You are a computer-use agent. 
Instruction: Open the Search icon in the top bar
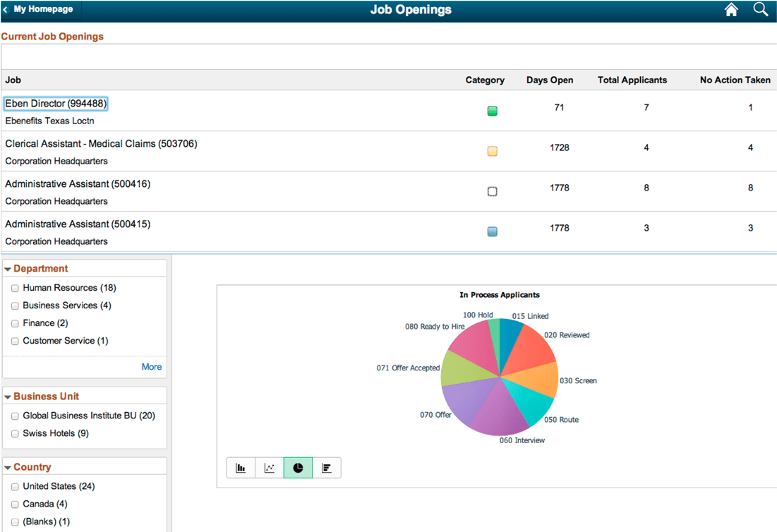tap(761, 9)
